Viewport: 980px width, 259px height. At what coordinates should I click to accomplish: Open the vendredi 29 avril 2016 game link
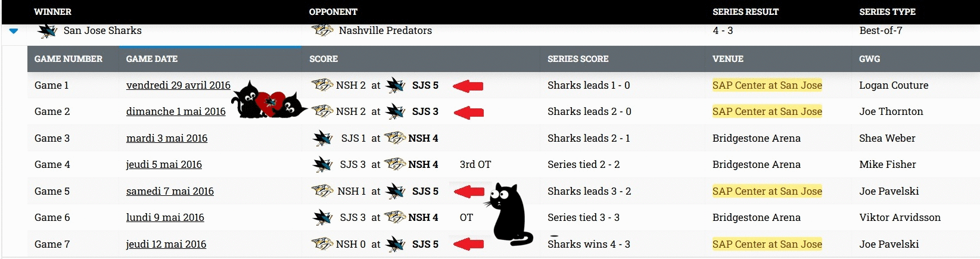coord(178,85)
